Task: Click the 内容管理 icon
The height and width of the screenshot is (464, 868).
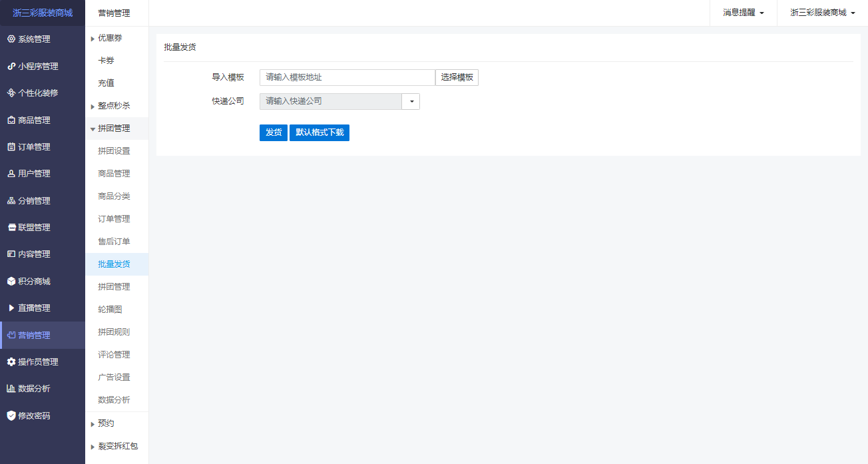Action: 11,254
